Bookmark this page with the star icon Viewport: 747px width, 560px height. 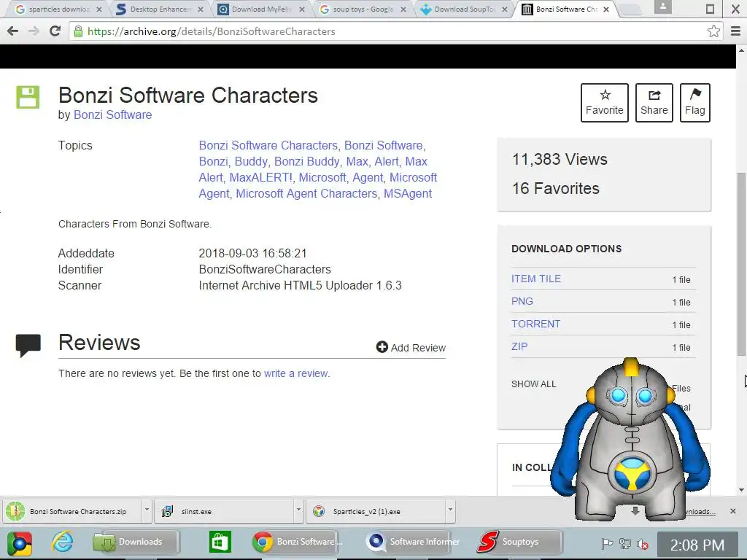click(x=713, y=31)
